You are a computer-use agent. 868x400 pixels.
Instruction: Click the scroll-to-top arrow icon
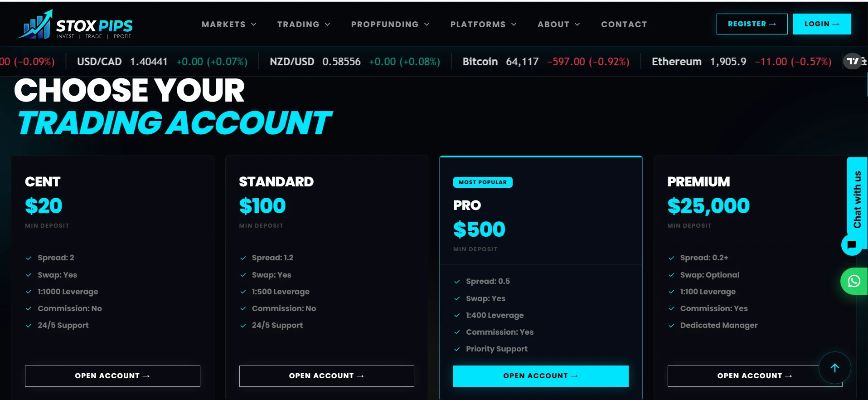pyautogui.click(x=834, y=368)
